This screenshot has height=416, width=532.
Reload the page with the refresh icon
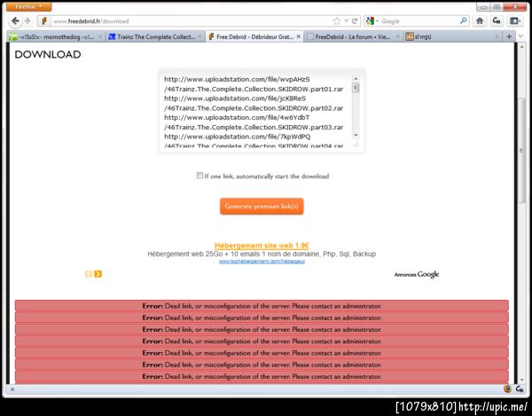(355, 21)
